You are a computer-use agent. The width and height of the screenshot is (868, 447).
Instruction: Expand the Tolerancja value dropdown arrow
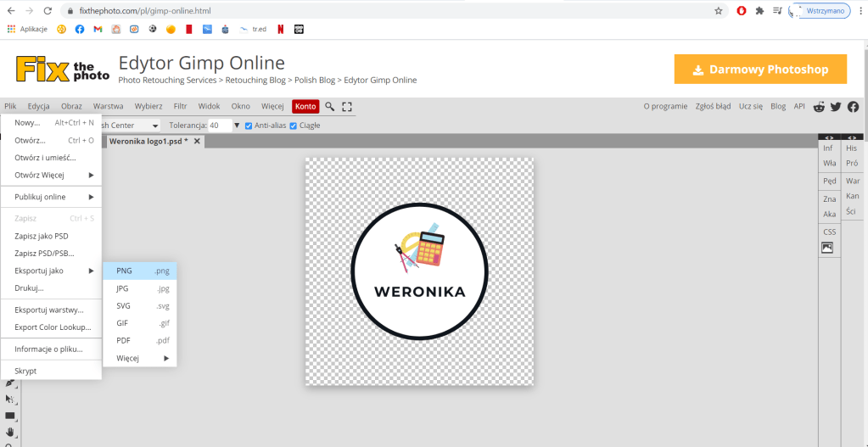point(237,126)
